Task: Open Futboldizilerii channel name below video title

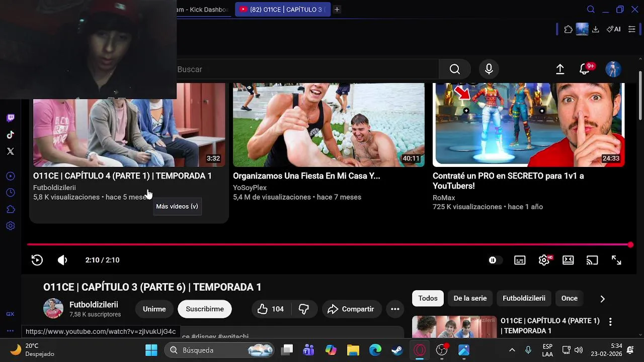Action: pyautogui.click(x=94, y=305)
